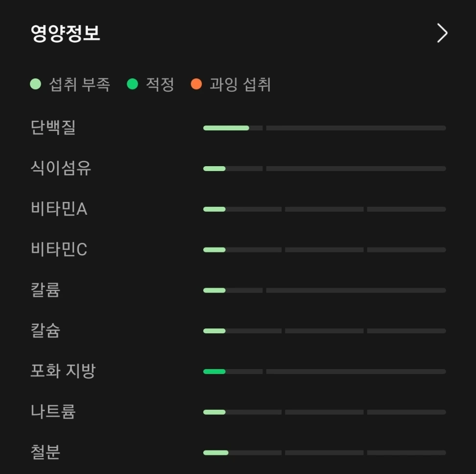Select the 과잉 섭취 legend label
Screen dimensions: 476x474
coord(240,84)
